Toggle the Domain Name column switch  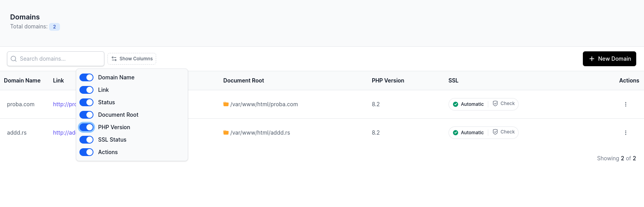86,77
